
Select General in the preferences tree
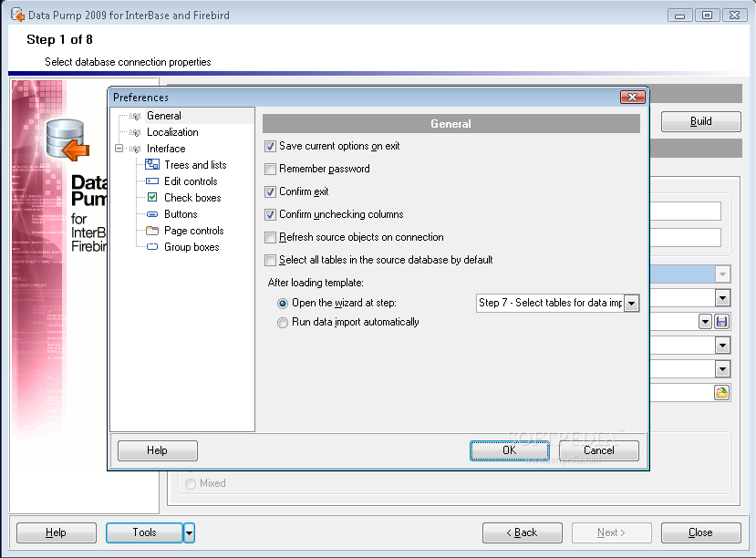pos(164,116)
